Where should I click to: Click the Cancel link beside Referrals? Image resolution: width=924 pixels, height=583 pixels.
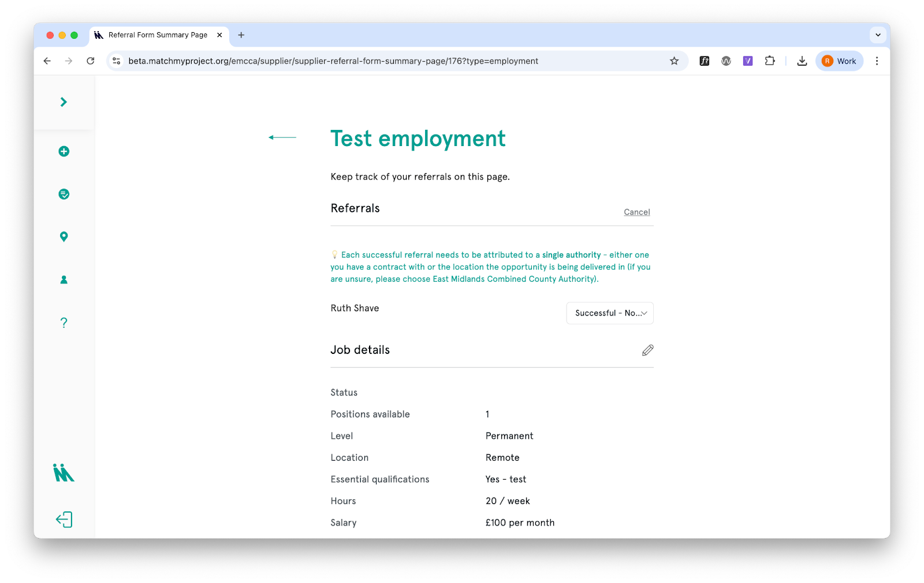pos(636,212)
